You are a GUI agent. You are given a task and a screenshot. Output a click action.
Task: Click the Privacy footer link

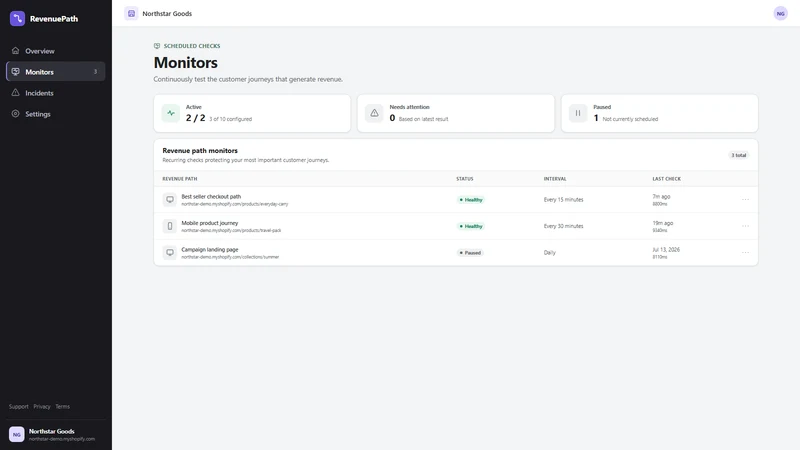click(x=42, y=407)
